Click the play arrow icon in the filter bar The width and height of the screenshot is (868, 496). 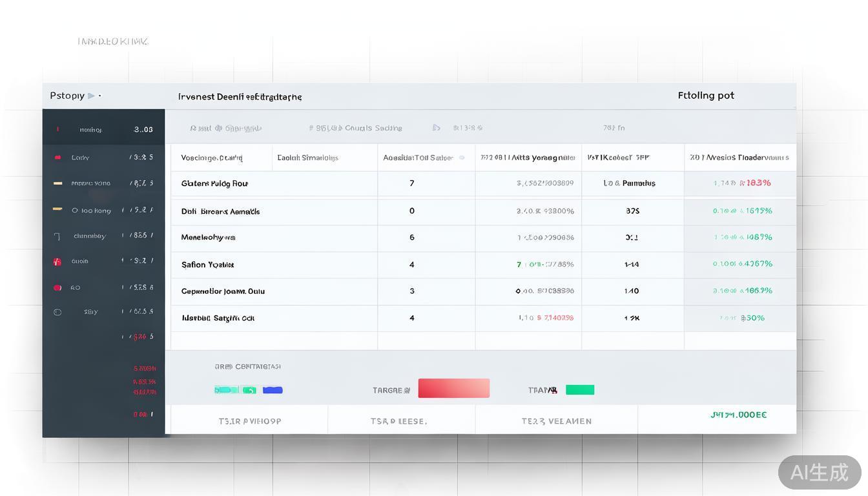(437, 128)
